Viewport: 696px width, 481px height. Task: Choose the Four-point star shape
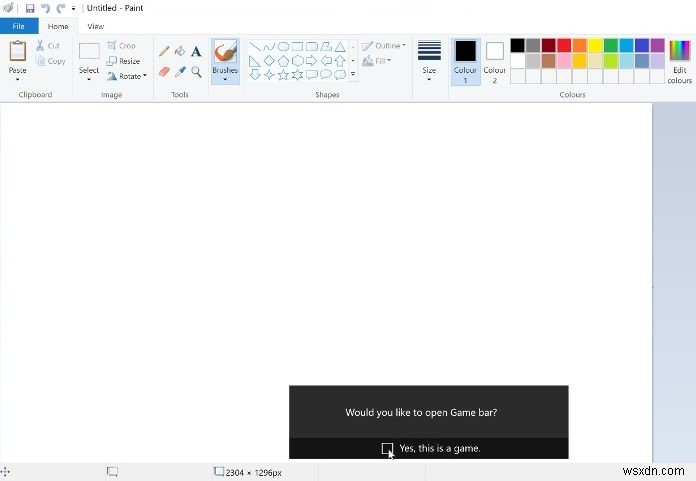[x=269, y=75]
